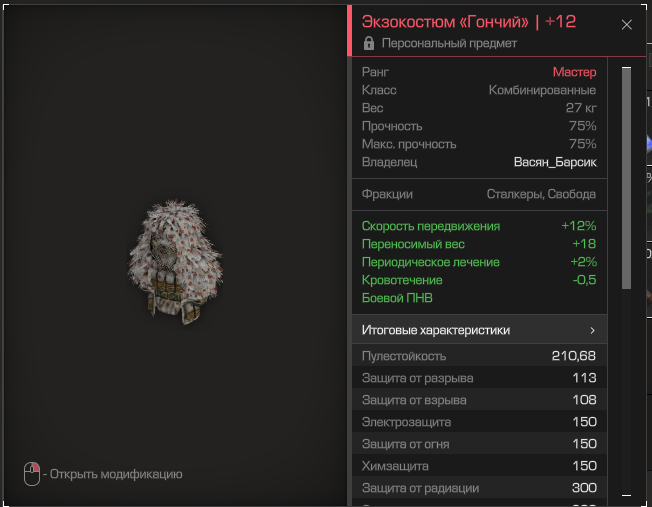Click the Кровотечение -0,5 value
Image resolution: width=652 pixels, height=507 pixels.
pos(584,280)
